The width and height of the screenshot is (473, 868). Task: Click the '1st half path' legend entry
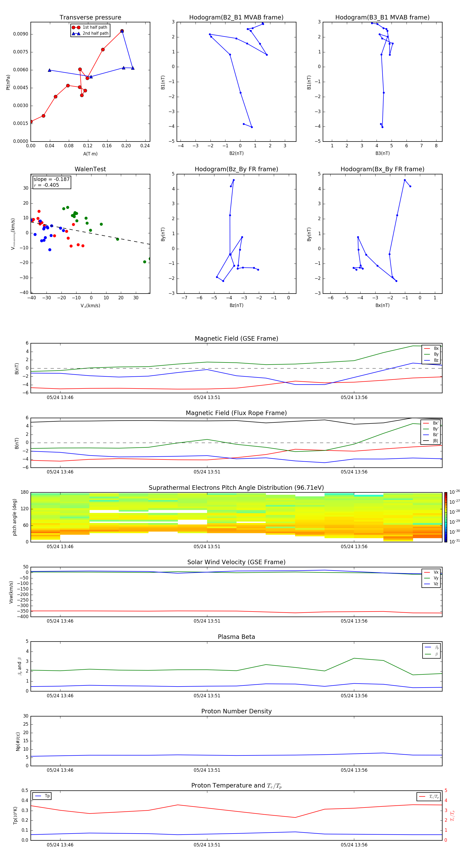pyautogui.click(x=90, y=27)
